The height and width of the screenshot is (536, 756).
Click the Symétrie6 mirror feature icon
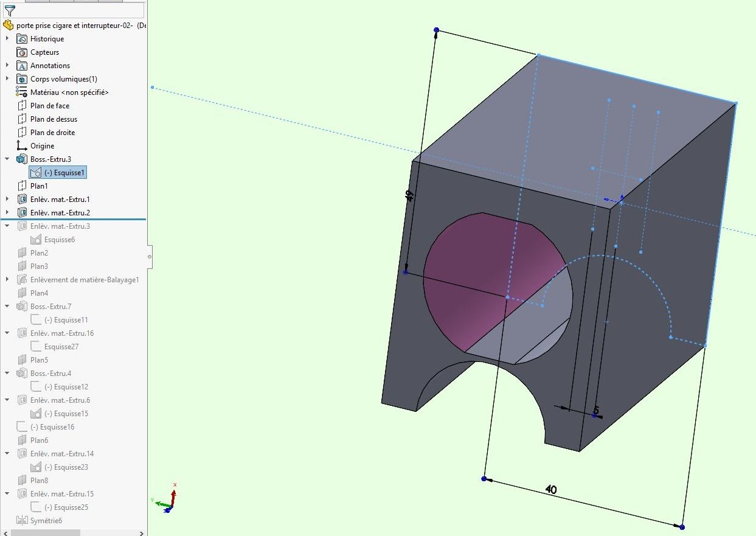pos(23,521)
